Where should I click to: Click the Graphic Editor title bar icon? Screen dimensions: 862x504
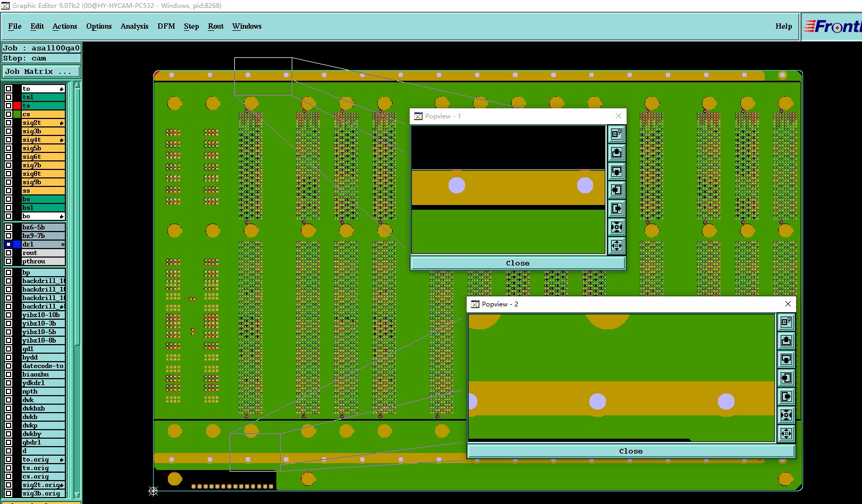coord(5,5)
